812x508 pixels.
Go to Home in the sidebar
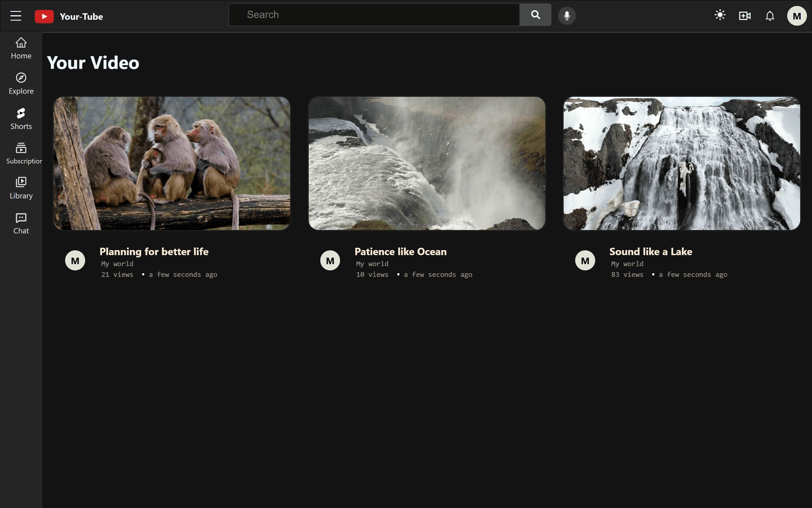point(21,49)
